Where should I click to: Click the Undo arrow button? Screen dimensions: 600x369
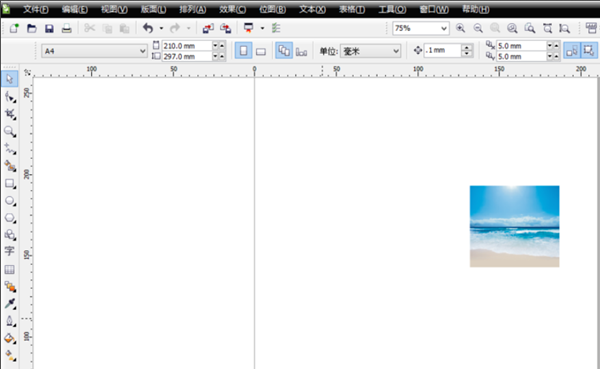(x=148, y=28)
